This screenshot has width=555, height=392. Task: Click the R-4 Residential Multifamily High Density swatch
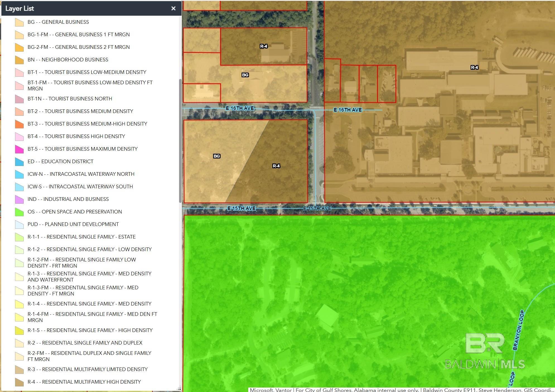19,382
